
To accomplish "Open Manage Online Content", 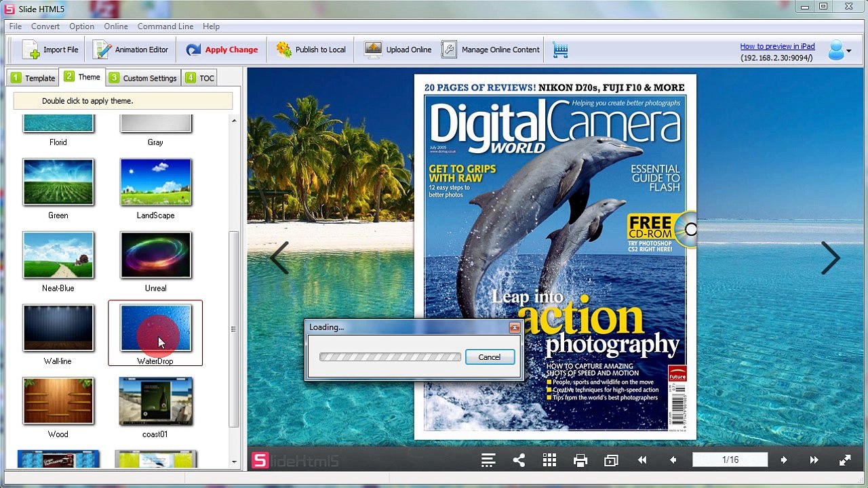I will click(x=490, y=49).
